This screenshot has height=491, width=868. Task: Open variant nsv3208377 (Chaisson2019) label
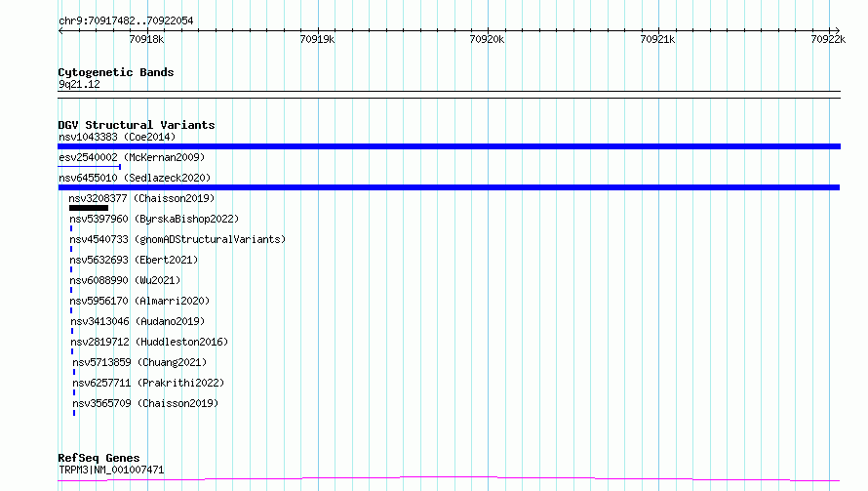141,198
